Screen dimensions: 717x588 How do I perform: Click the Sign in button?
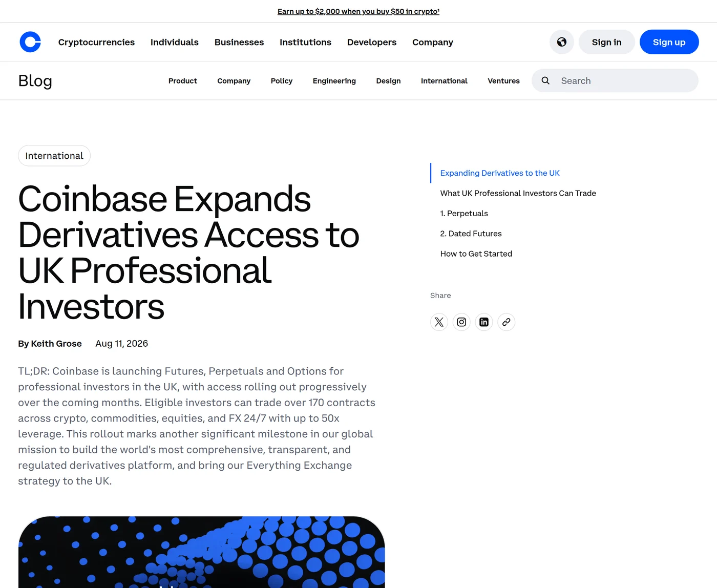[x=606, y=42]
